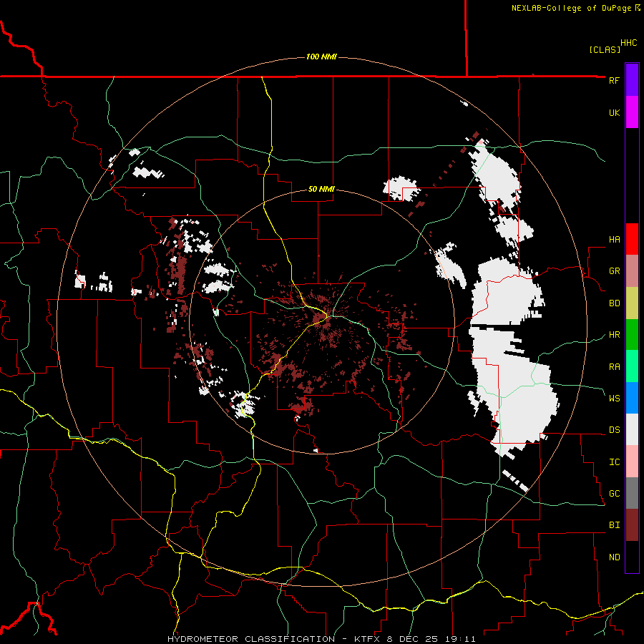Click the DS legend label
Image resolution: width=644 pixels, height=644 pixels.
[614, 430]
